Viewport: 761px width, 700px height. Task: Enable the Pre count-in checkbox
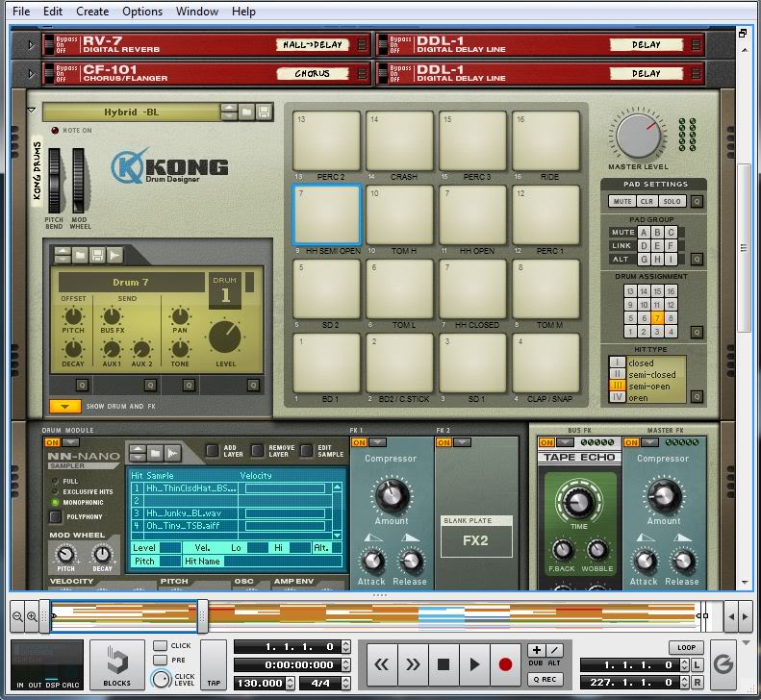pos(160,661)
